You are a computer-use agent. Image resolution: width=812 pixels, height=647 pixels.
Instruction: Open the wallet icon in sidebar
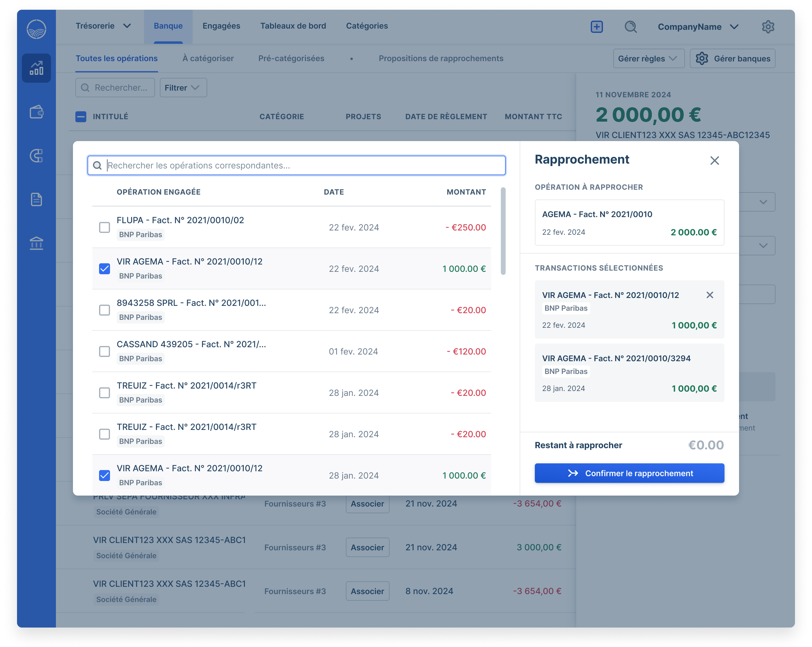tap(36, 112)
